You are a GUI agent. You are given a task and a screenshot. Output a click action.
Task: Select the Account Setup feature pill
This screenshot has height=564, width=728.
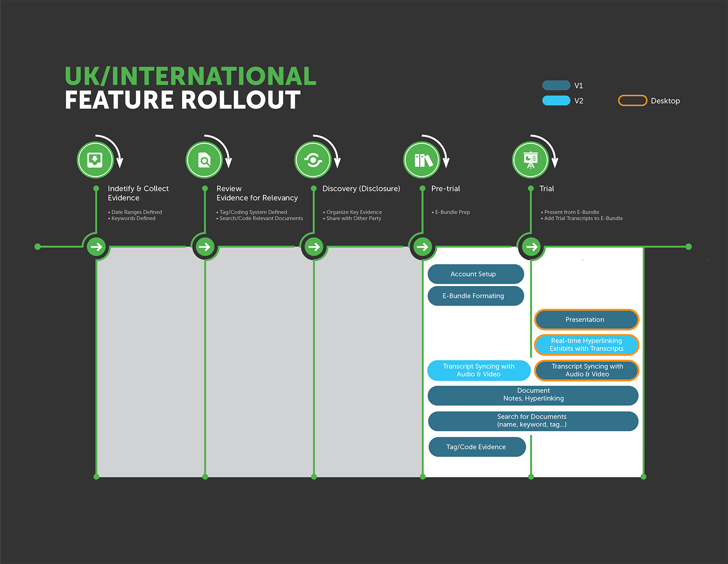coord(476,274)
